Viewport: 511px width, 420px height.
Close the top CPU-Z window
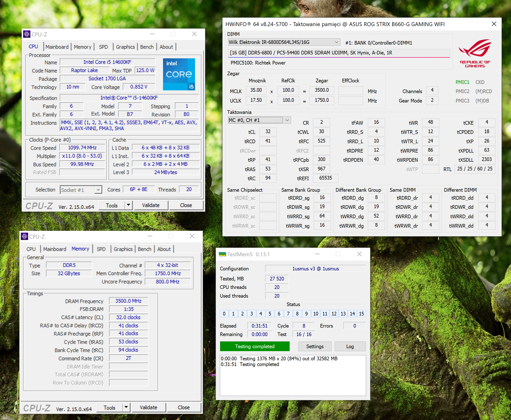coord(194,34)
